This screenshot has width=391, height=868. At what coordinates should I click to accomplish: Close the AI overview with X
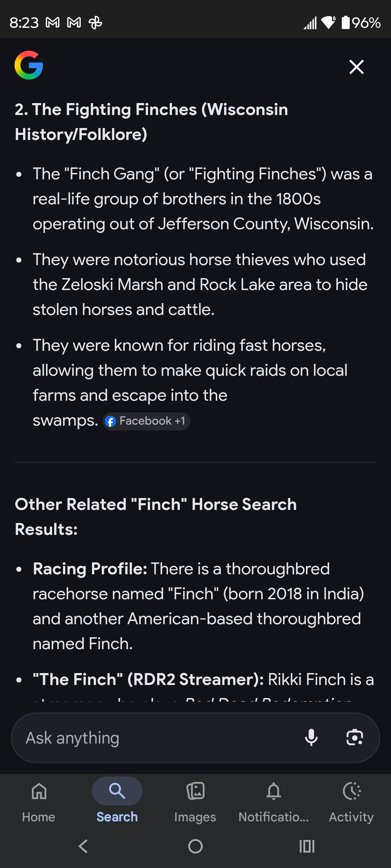click(x=356, y=67)
